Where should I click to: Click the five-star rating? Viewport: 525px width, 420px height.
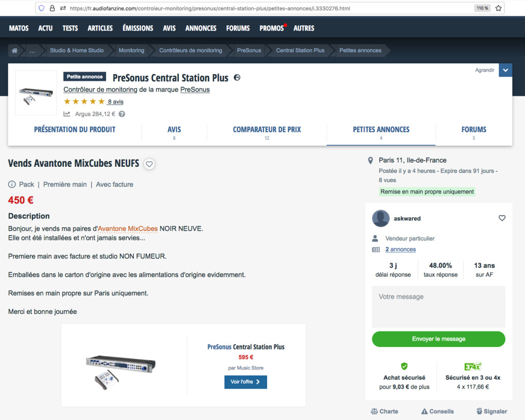click(84, 101)
